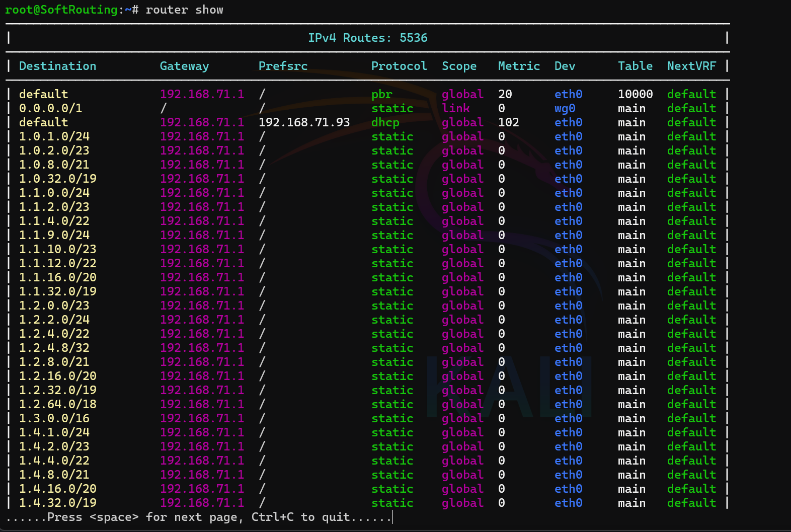The height and width of the screenshot is (532, 791).
Task: Click the Protocol column header
Action: [399, 66]
